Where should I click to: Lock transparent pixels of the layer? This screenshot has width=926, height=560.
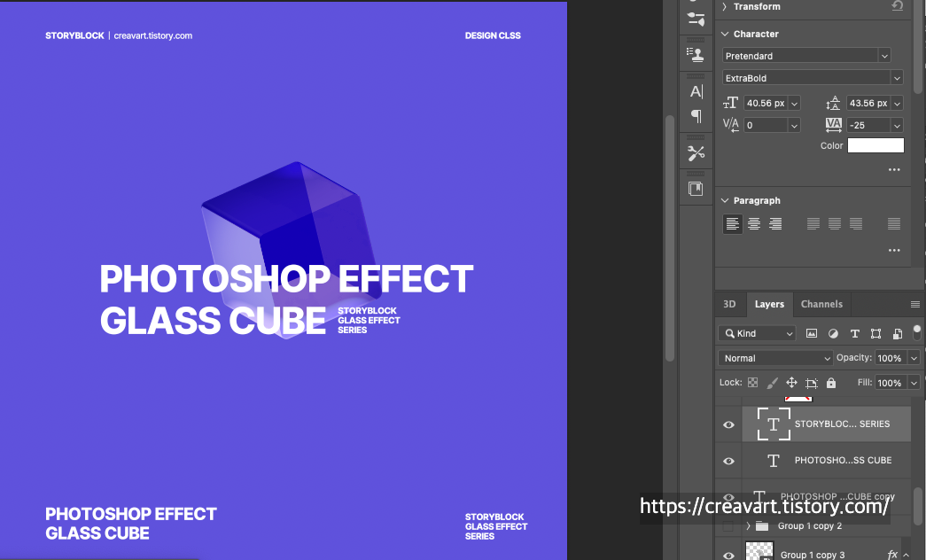752,383
